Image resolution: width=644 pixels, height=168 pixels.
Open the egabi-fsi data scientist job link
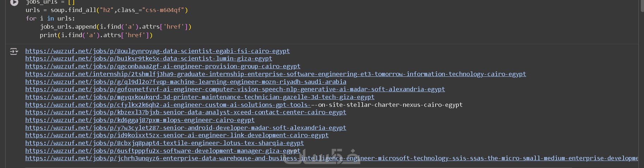157,51
